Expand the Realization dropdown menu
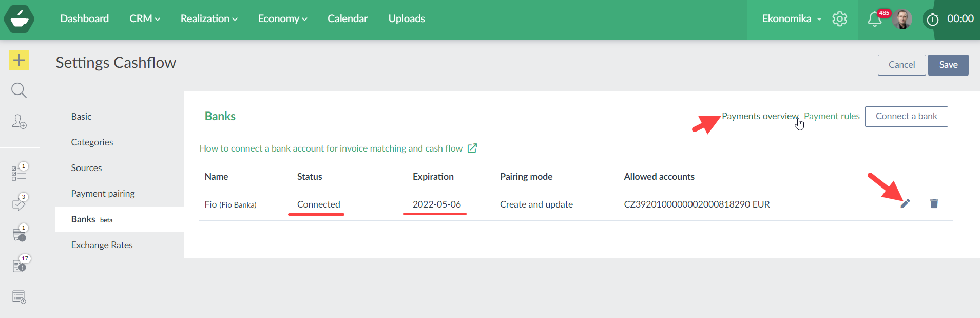Image resolution: width=980 pixels, height=318 pixels. tap(209, 18)
